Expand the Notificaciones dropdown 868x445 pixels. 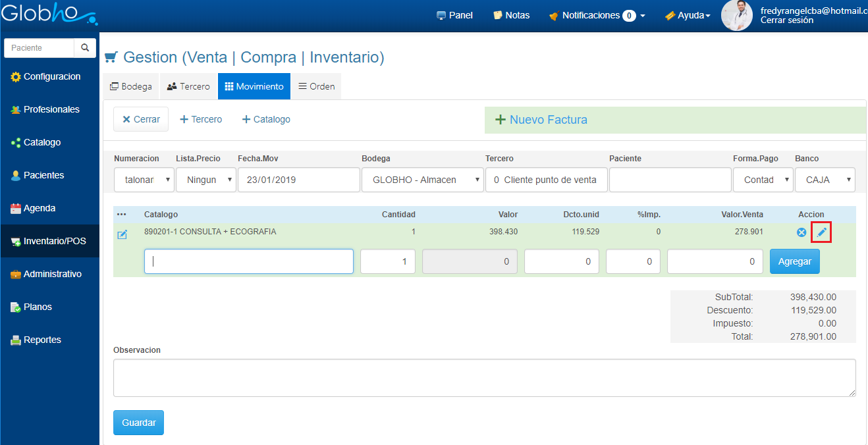(597, 15)
